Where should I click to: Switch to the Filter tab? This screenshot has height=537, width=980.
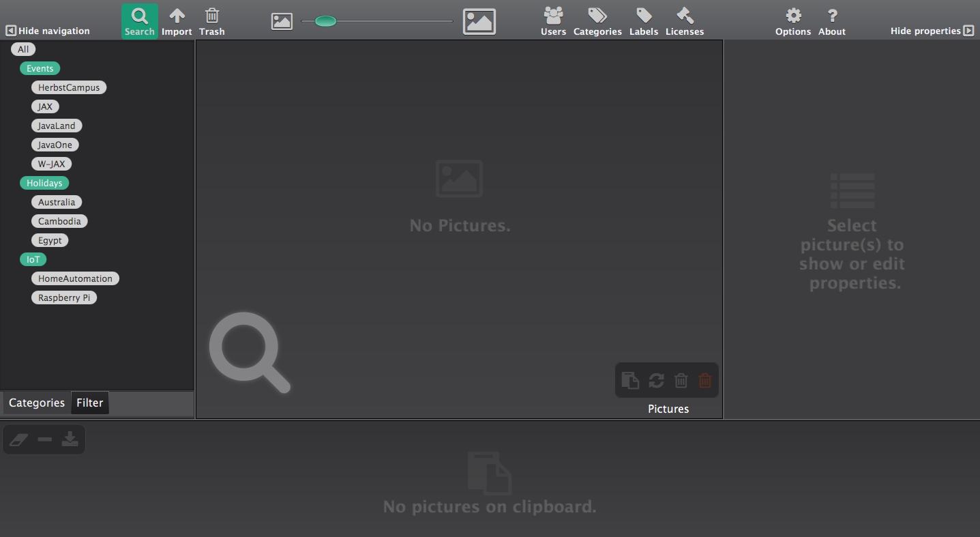coord(89,403)
